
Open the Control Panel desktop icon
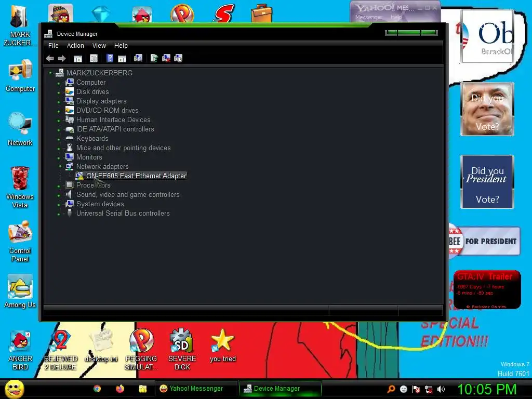point(20,241)
